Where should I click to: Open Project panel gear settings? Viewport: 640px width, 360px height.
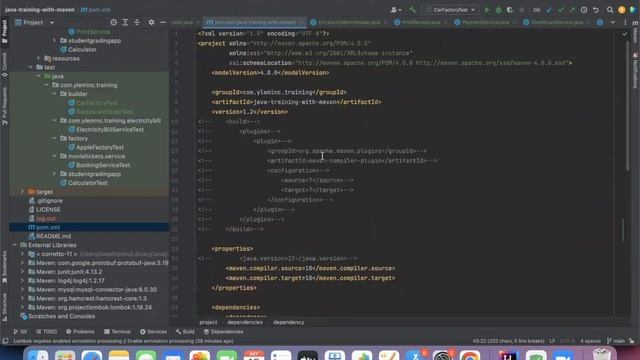pos(151,22)
